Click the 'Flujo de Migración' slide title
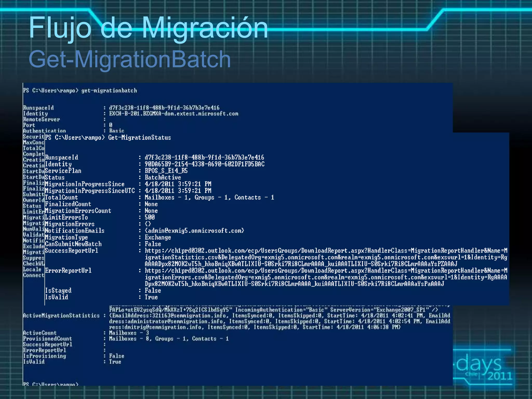532x399 pixels. tap(148, 28)
